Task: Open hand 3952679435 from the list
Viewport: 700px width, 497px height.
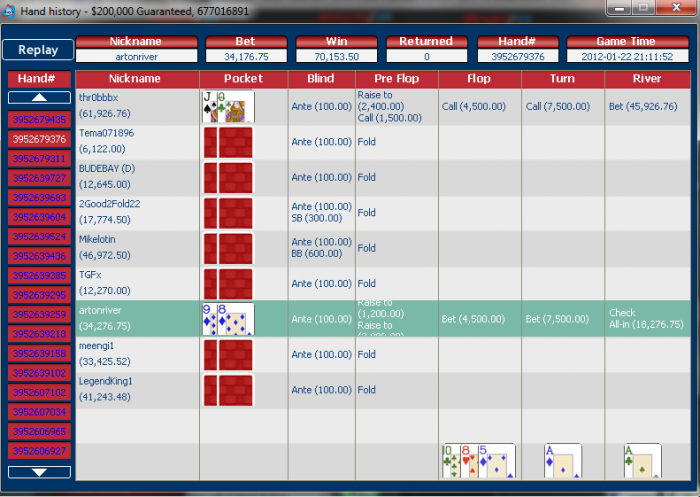Action: [39, 120]
